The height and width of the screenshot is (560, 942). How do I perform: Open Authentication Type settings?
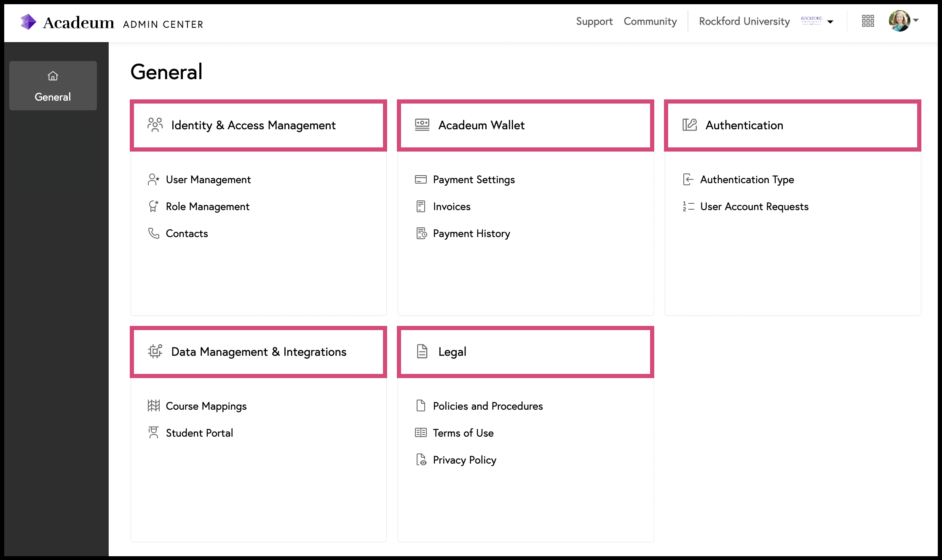[x=747, y=180]
